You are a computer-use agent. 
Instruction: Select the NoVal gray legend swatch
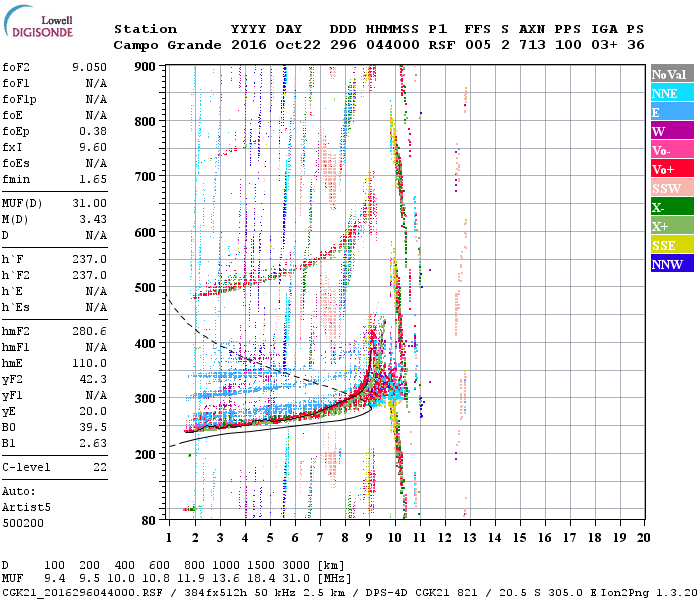pyautogui.click(x=672, y=74)
